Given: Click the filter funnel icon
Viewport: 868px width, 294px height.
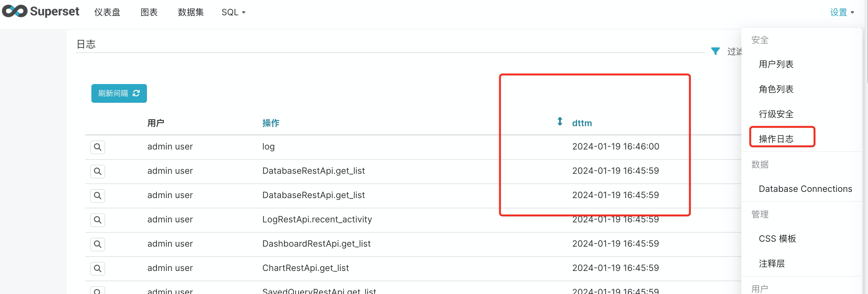Looking at the screenshot, I should coord(715,51).
